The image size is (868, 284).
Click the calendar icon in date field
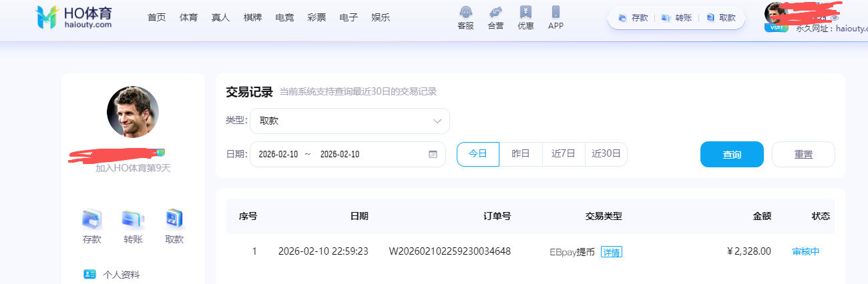433,154
